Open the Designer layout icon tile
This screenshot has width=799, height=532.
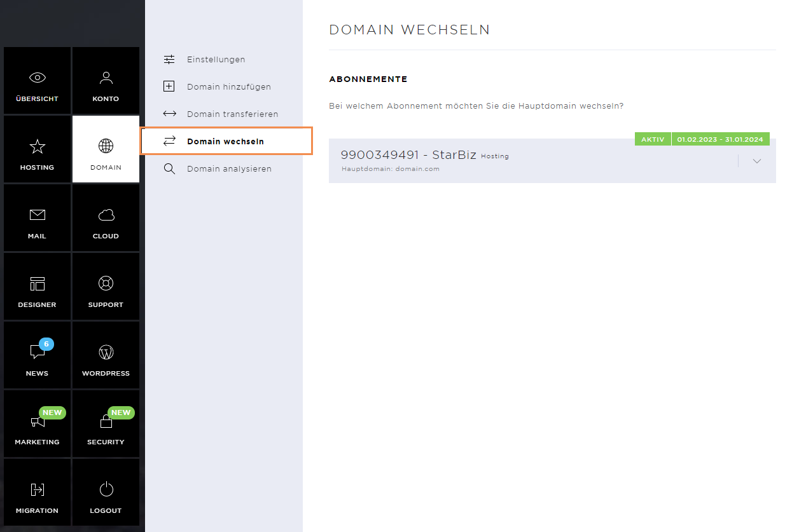37,286
